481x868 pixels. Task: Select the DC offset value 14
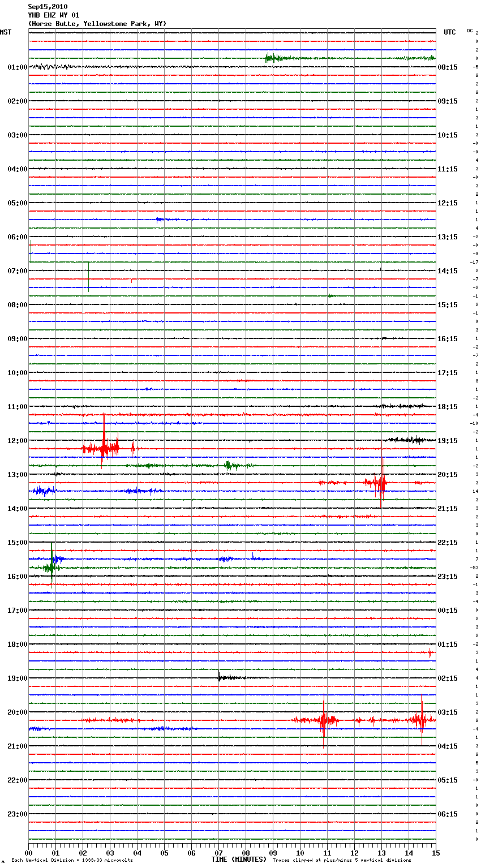point(475,491)
